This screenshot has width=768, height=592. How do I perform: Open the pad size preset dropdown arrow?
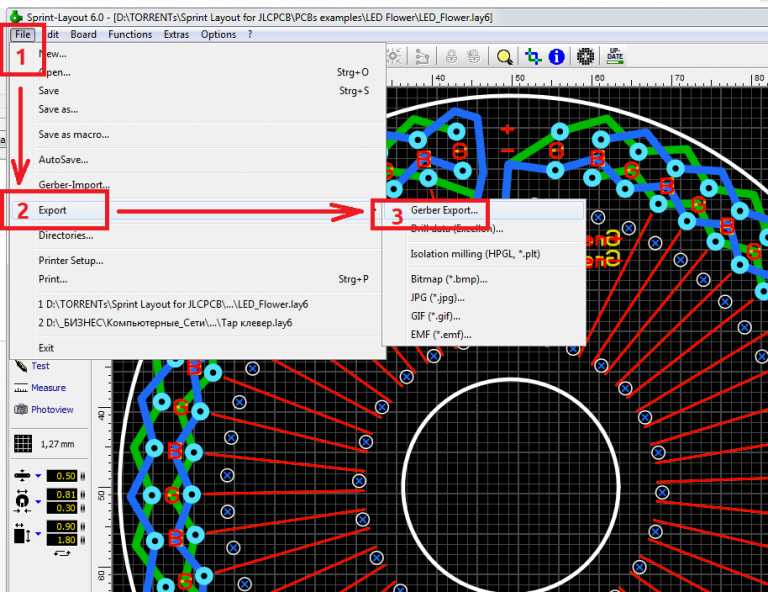pos(38,501)
